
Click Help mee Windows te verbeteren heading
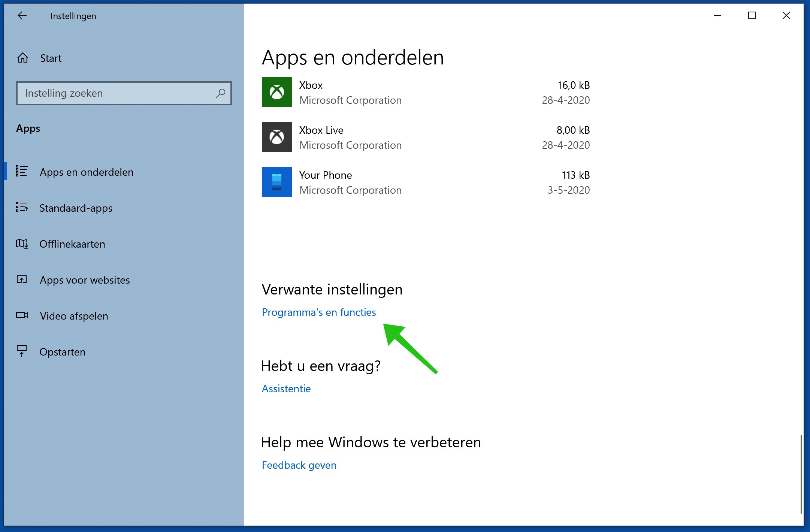click(x=371, y=442)
